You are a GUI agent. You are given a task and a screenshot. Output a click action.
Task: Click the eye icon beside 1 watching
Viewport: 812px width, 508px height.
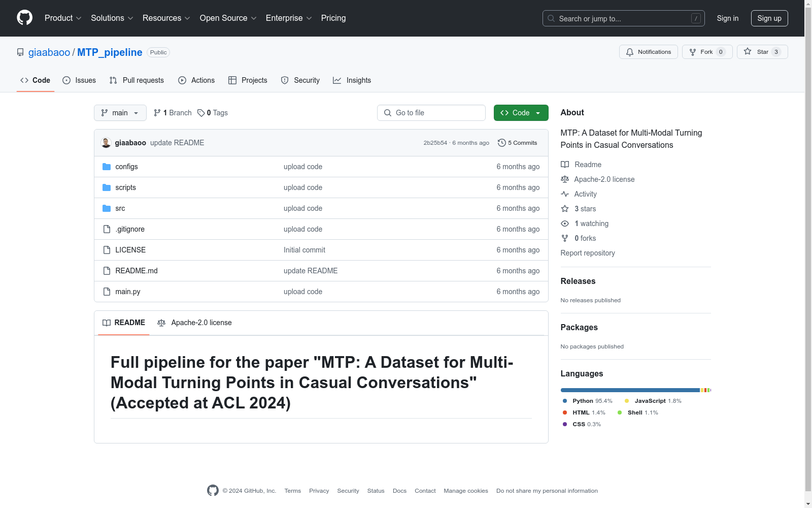coord(565,224)
